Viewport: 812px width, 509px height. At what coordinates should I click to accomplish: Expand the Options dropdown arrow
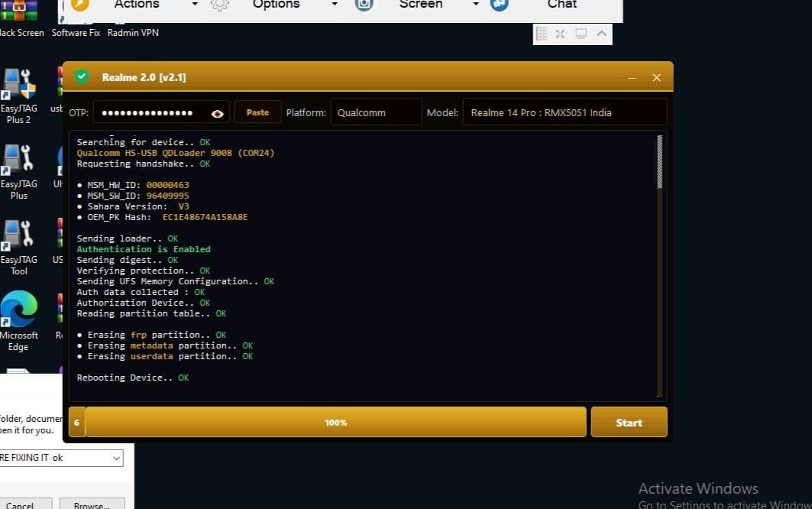click(x=335, y=4)
